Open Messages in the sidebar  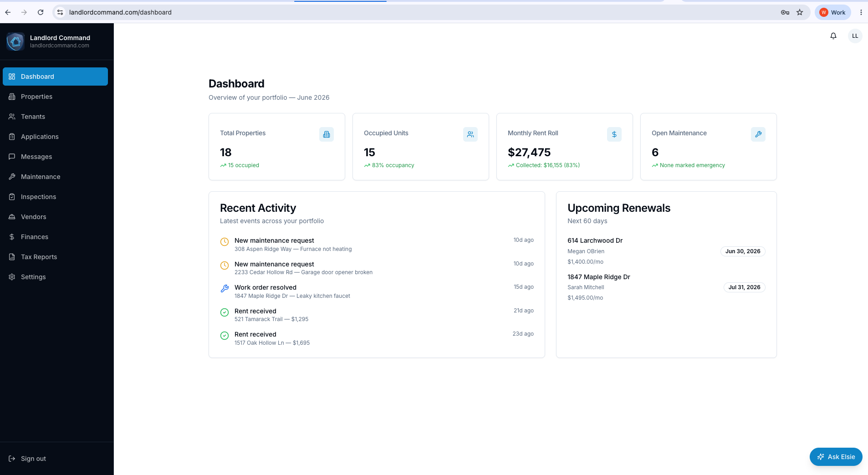coord(55,157)
